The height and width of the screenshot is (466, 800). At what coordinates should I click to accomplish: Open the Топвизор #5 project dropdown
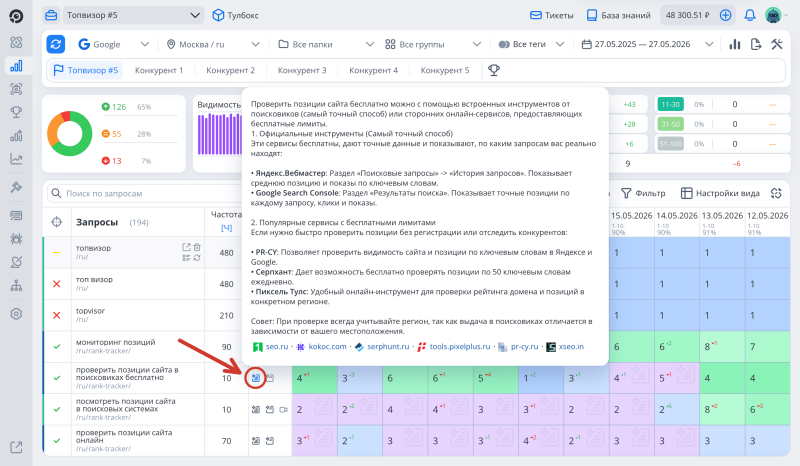pos(132,15)
